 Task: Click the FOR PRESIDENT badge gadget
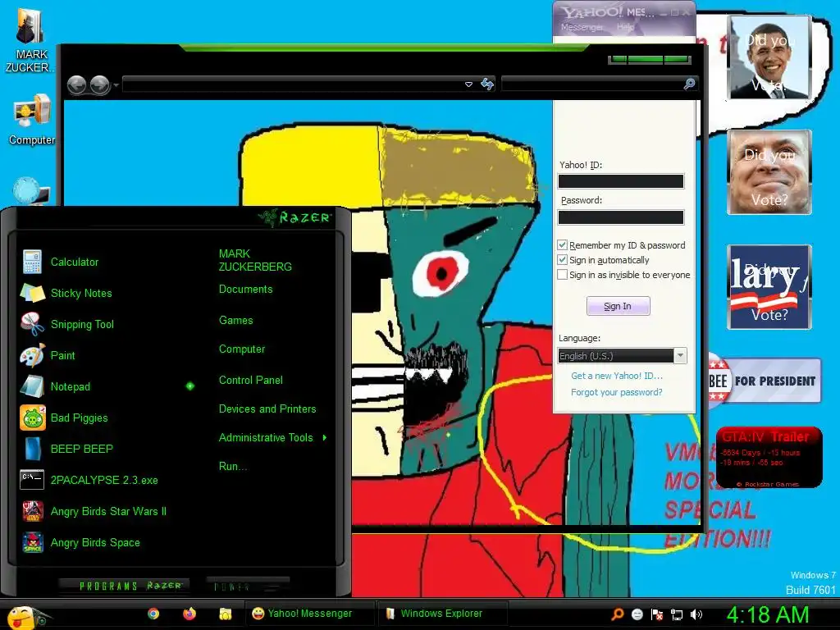[x=765, y=381]
